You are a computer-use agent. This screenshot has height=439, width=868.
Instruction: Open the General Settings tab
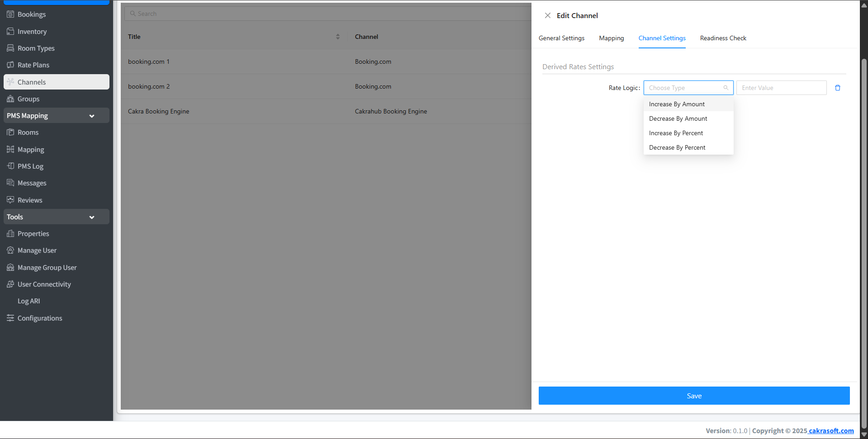pyautogui.click(x=561, y=38)
